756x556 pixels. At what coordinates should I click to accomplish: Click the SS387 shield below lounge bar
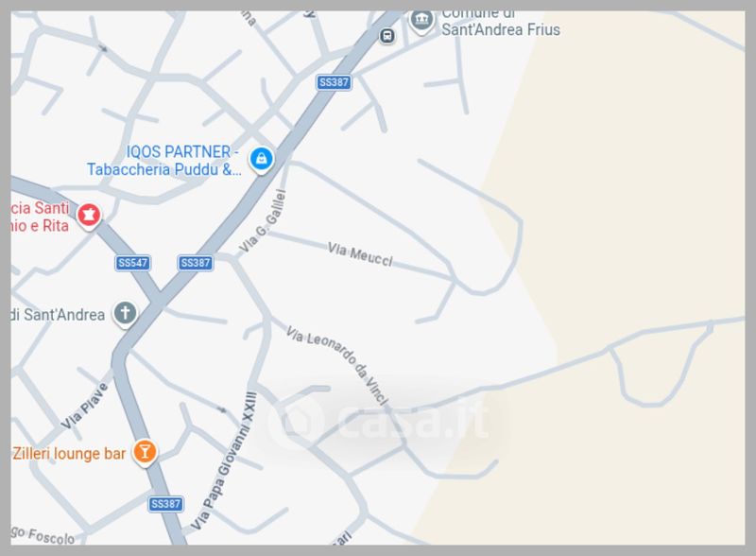[165, 504]
